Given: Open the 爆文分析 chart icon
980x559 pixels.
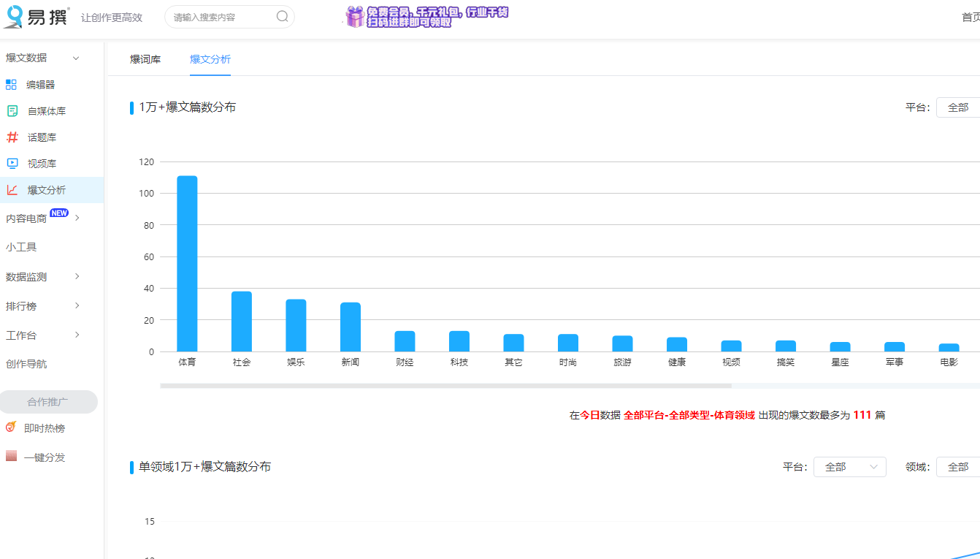Looking at the screenshot, I should click(12, 190).
